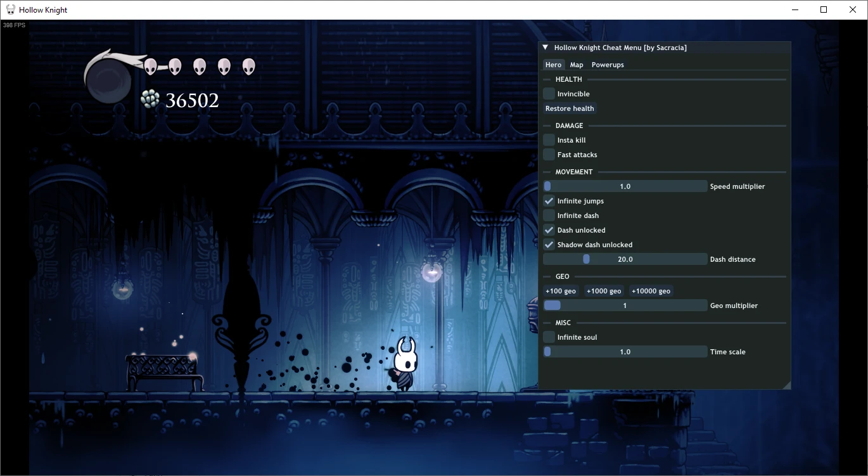Uncheck Dash unlocked
The width and height of the screenshot is (868, 476).
[x=548, y=229]
